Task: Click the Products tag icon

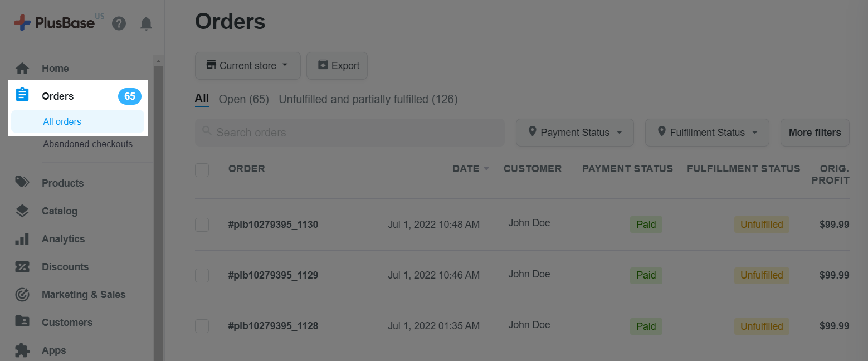Action: click(22, 183)
